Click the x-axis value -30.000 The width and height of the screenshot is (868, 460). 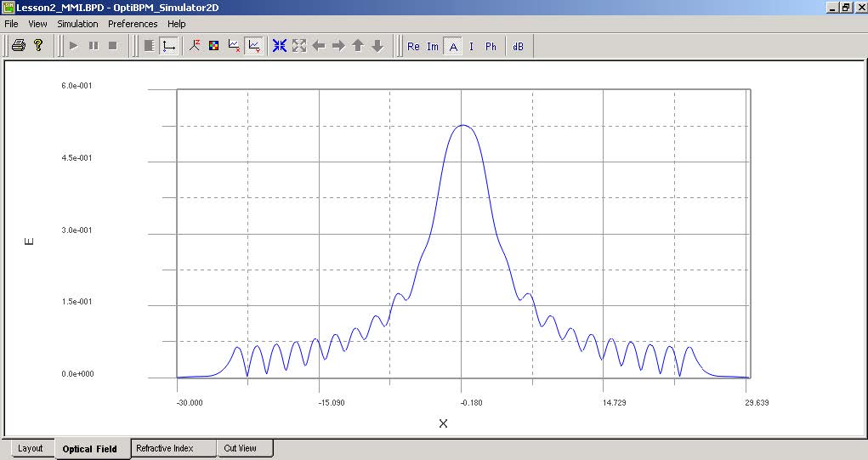pyautogui.click(x=190, y=402)
